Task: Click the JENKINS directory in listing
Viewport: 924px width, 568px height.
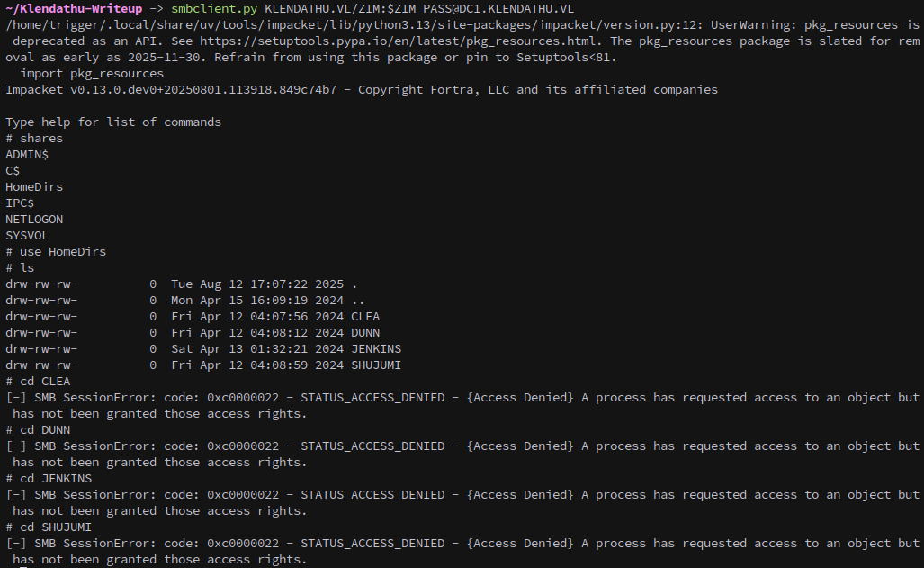Action: (x=376, y=349)
